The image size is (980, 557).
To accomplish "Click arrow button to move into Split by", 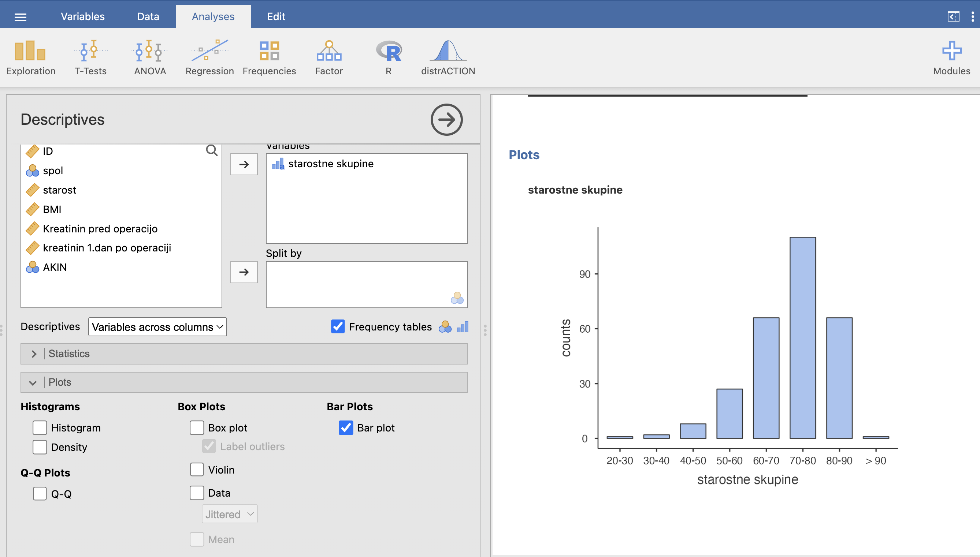I will click(244, 272).
